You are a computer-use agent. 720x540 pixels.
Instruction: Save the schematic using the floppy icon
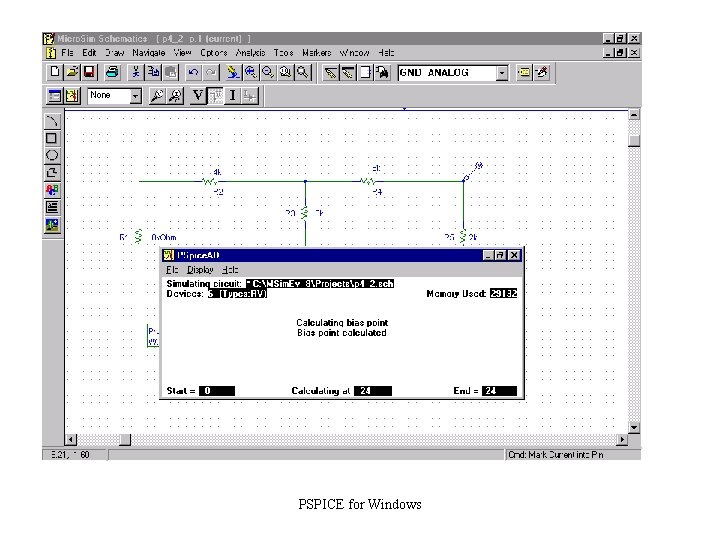coord(89,72)
